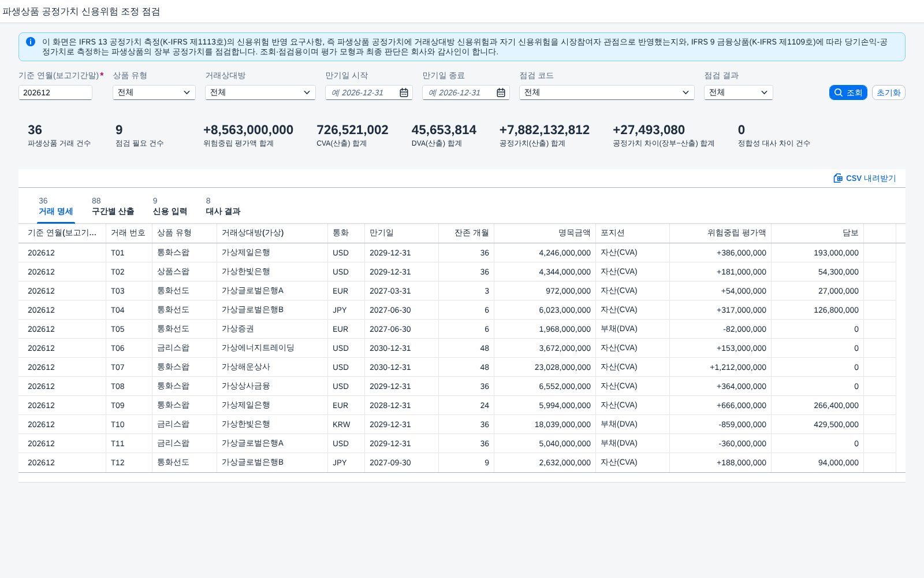Click the 공정가치(산출) 합계 value
This screenshot has width=924, height=578.
545,130
